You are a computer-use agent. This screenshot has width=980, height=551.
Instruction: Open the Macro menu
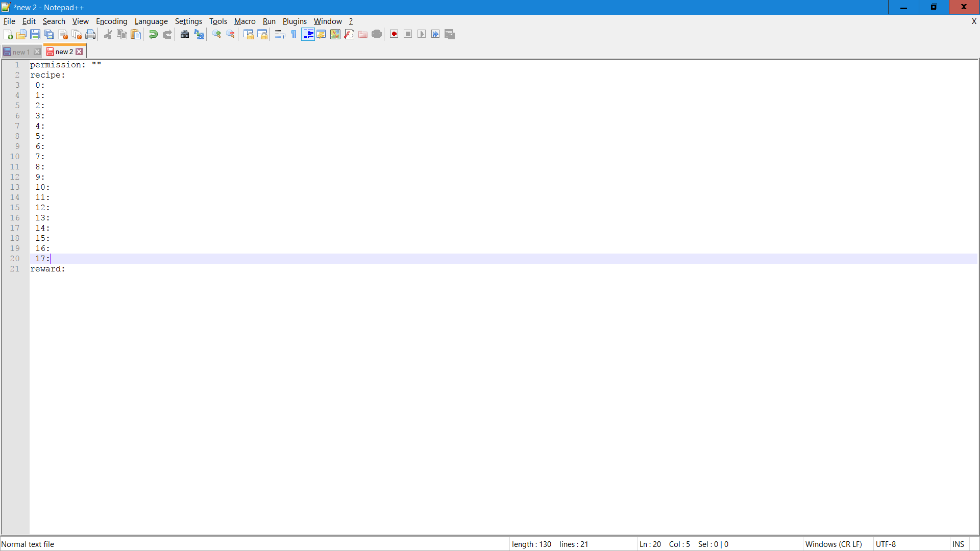pyautogui.click(x=245, y=21)
